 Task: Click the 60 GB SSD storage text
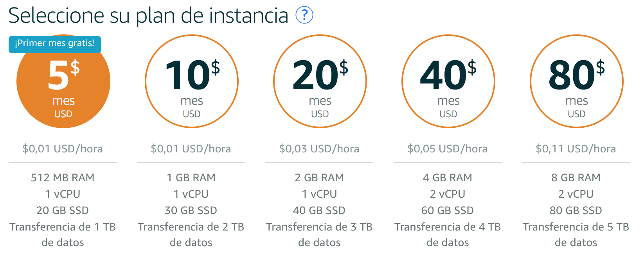click(448, 211)
